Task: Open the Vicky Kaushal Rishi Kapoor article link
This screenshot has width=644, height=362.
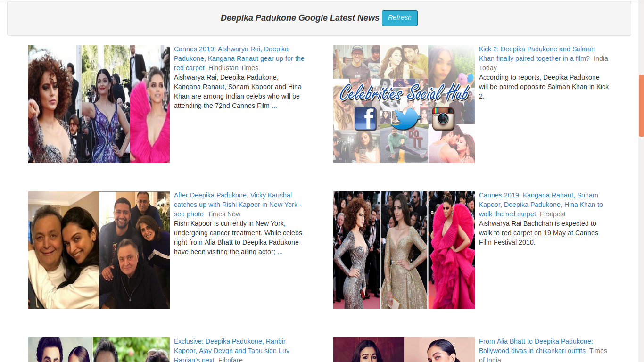Action: pos(238,205)
